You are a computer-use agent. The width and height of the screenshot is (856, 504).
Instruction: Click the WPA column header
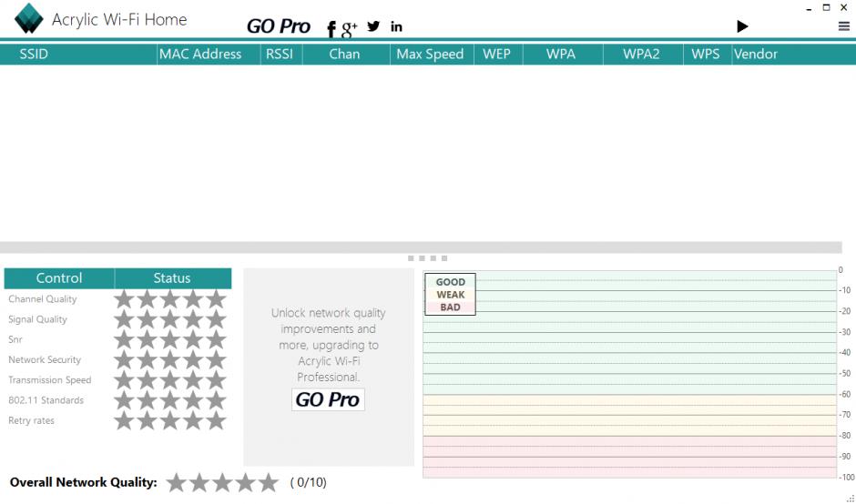(563, 54)
